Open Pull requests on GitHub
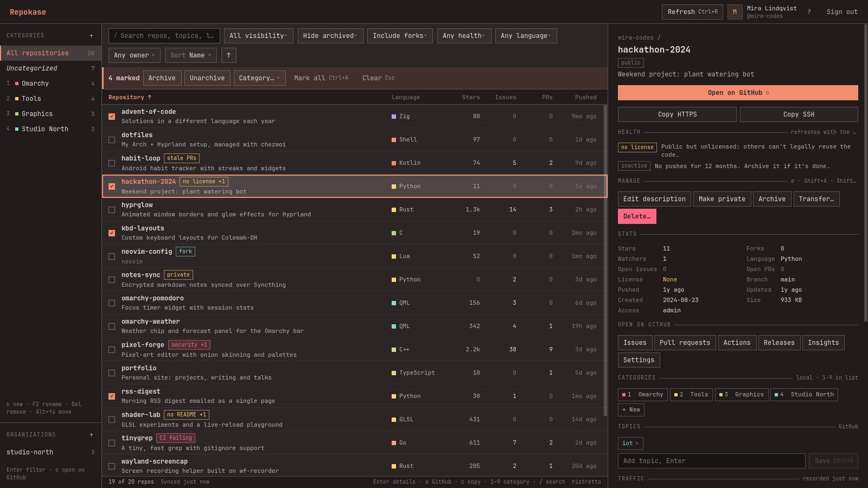 (x=685, y=343)
